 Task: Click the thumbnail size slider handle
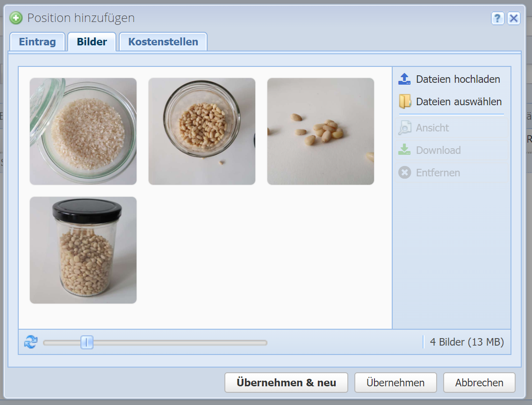point(87,342)
